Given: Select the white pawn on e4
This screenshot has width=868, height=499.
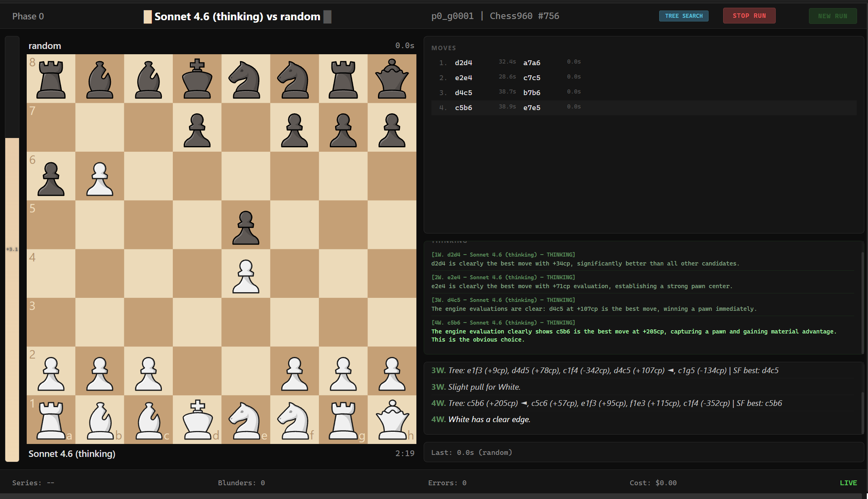Looking at the screenshot, I should pyautogui.click(x=246, y=275).
